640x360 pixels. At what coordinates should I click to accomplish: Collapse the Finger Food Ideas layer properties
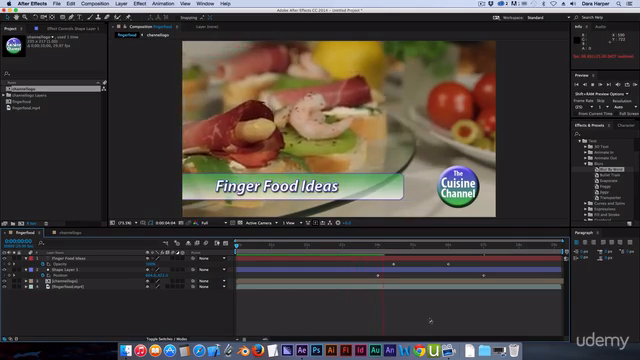[26, 258]
